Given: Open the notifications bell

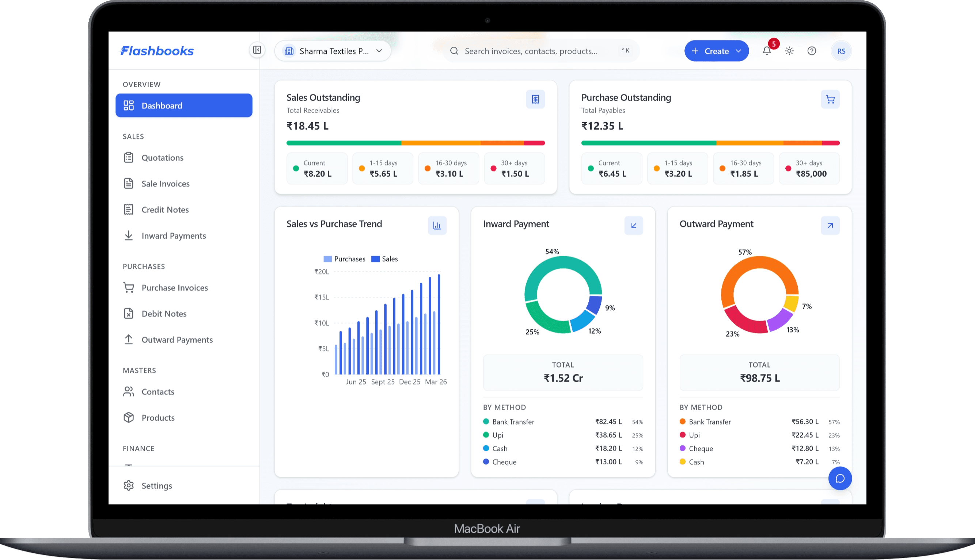Looking at the screenshot, I should point(766,51).
